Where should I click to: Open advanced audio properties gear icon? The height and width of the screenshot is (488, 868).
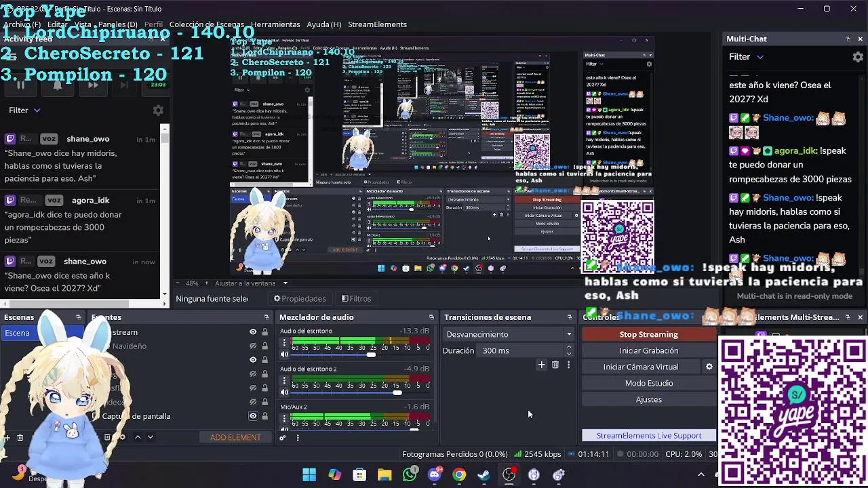(x=283, y=437)
